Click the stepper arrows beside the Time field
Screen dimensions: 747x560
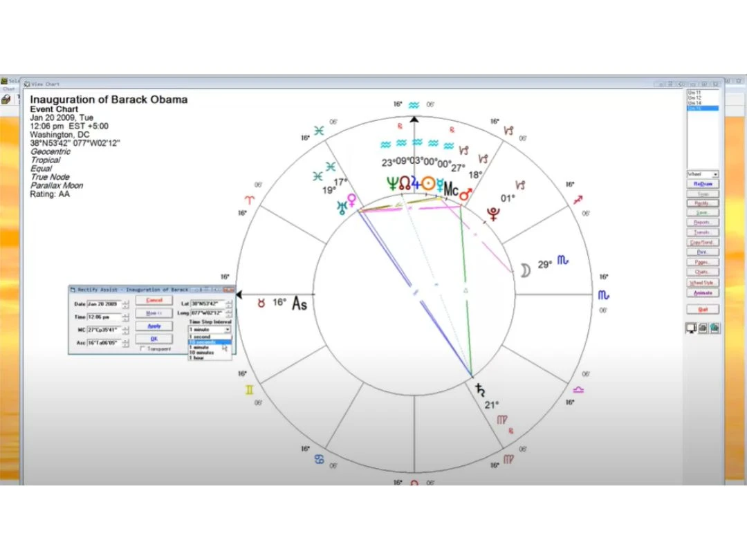(125, 317)
